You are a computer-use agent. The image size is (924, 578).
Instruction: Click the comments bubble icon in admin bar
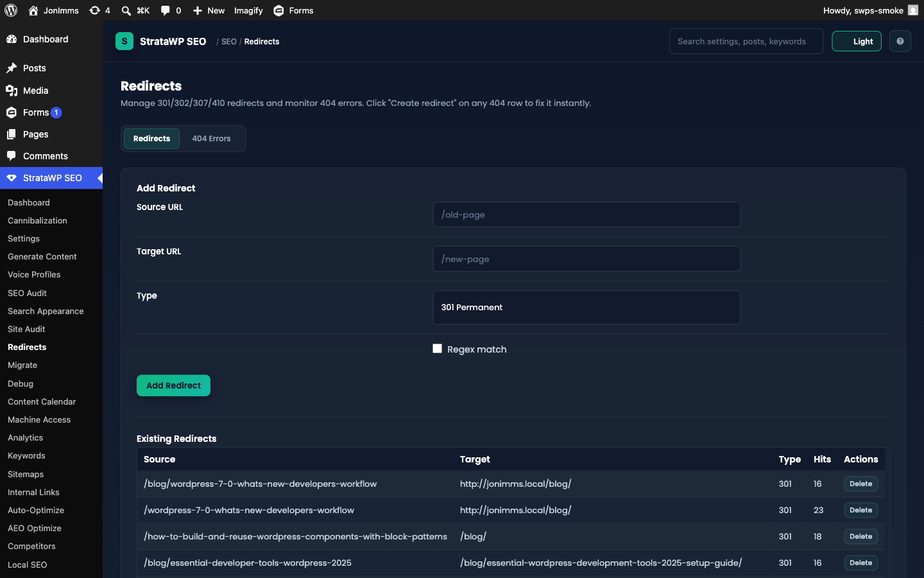[166, 10]
